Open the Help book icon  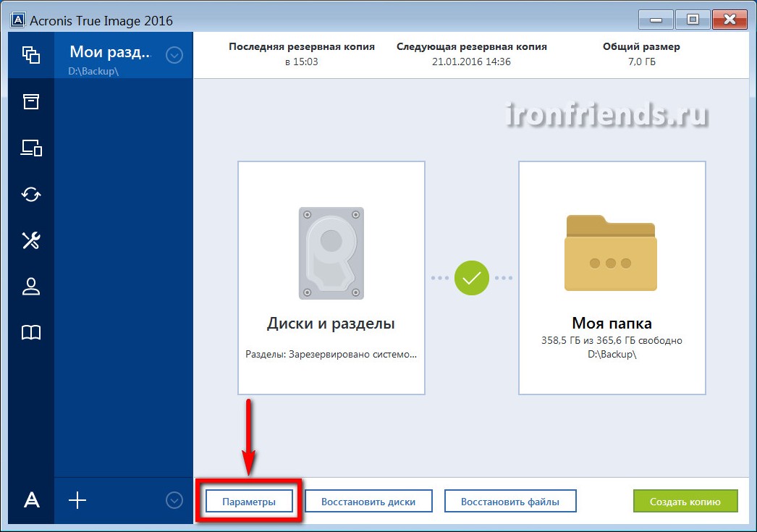tap(30, 332)
